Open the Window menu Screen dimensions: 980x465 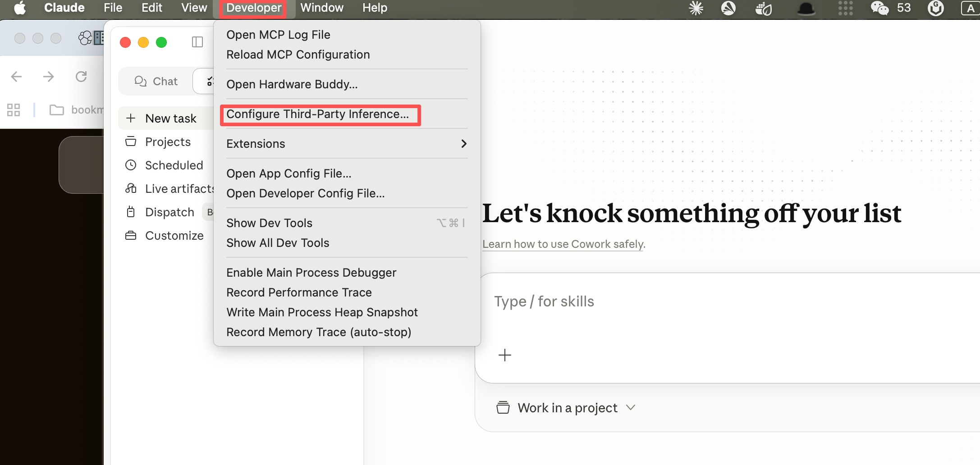tap(322, 8)
